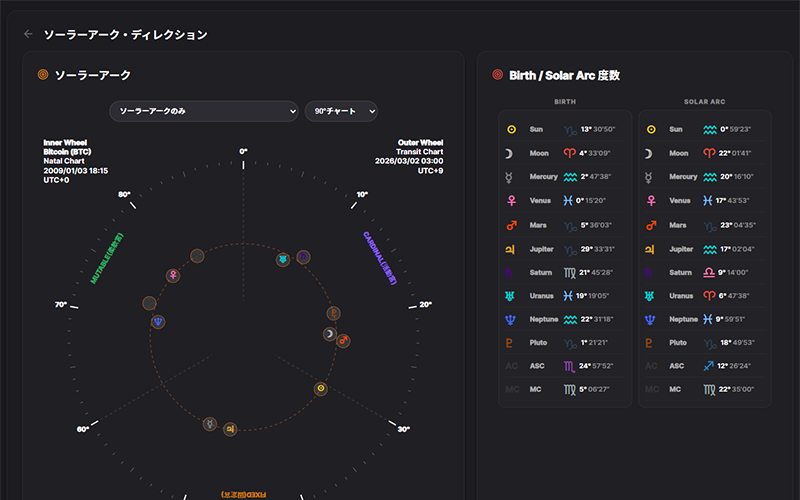Click the Sun icon in the BIRTH column

pyautogui.click(x=511, y=129)
